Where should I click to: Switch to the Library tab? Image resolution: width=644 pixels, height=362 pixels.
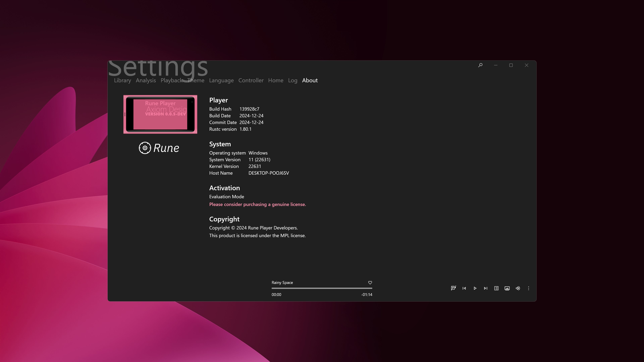click(x=122, y=80)
